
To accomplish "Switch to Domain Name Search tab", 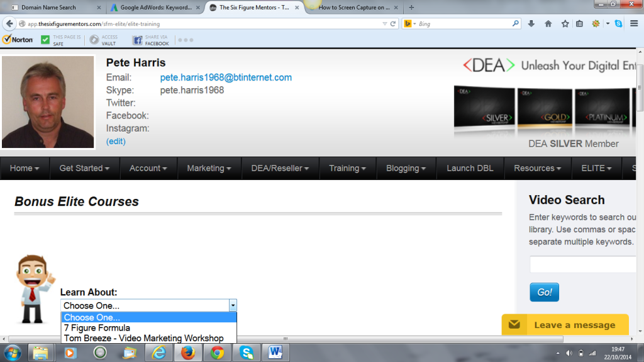I will (x=56, y=8).
